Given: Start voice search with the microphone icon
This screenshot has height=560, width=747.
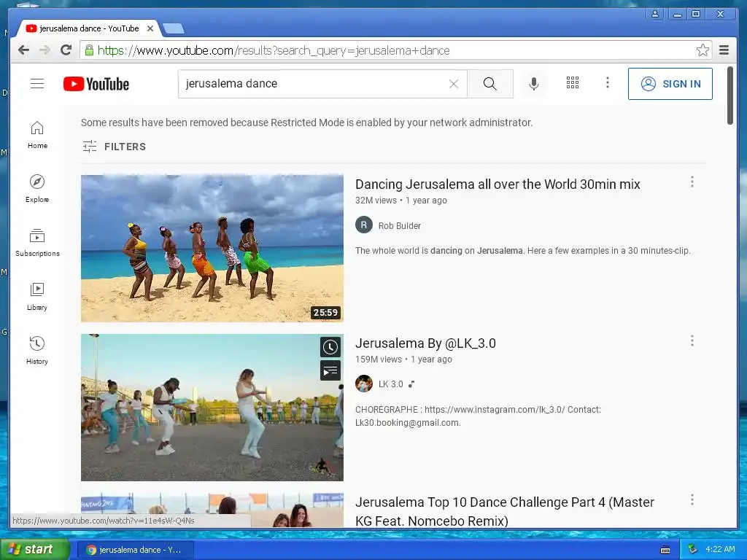Looking at the screenshot, I should (x=534, y=84).
